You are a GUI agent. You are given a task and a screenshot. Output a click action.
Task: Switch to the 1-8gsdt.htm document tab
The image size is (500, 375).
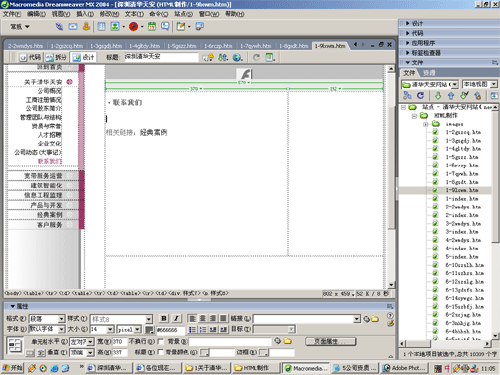[293, 46]
